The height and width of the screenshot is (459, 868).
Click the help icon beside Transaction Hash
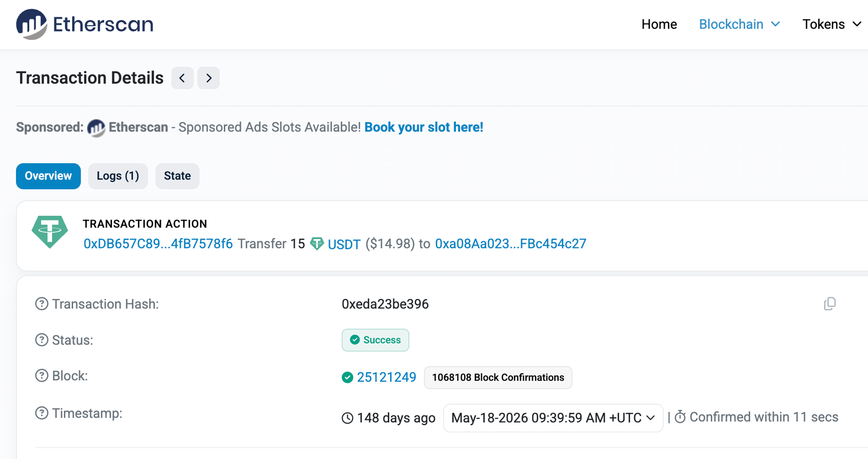(x=42, y=304)
